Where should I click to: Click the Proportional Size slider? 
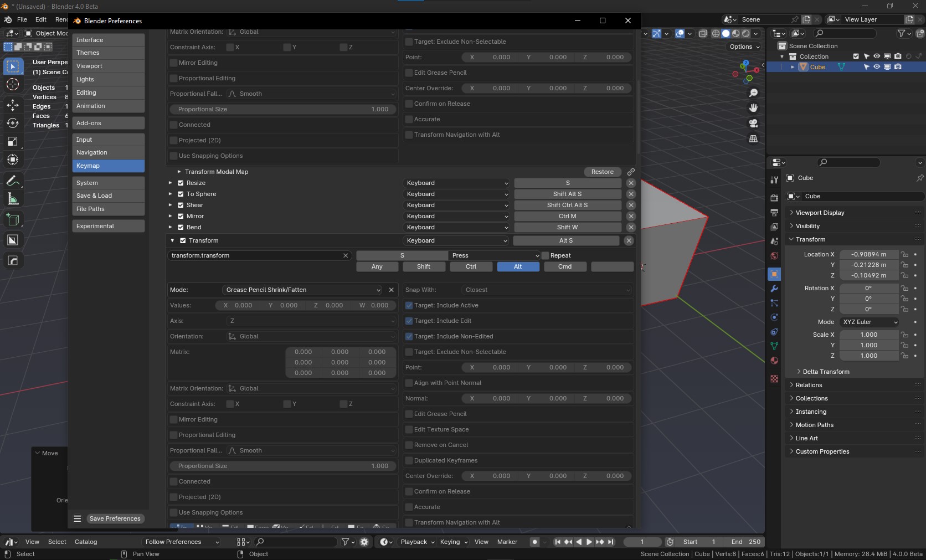(x=282, y=466)
